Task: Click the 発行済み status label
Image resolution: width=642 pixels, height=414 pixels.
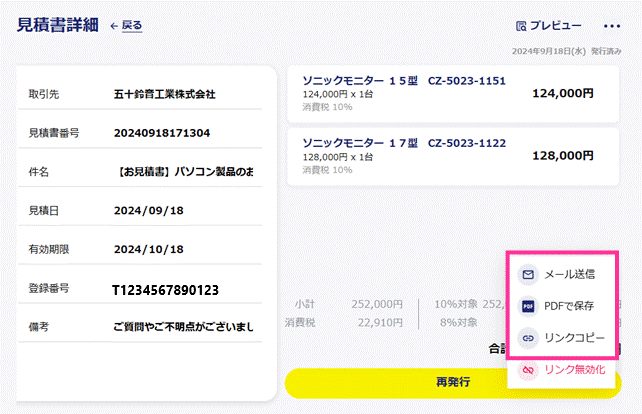Action: point(606,51)
